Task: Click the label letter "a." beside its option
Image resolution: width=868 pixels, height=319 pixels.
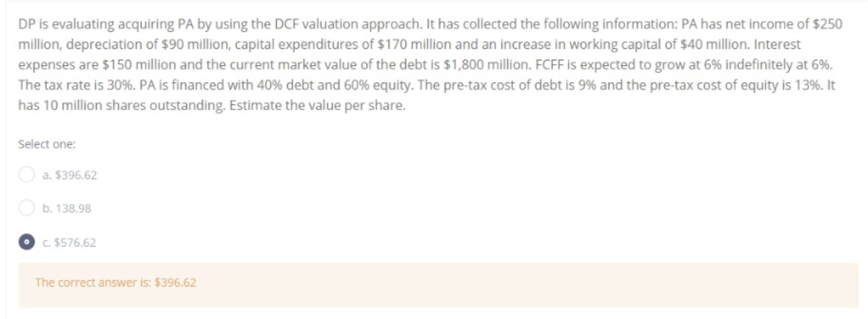Action: point(47,175)
